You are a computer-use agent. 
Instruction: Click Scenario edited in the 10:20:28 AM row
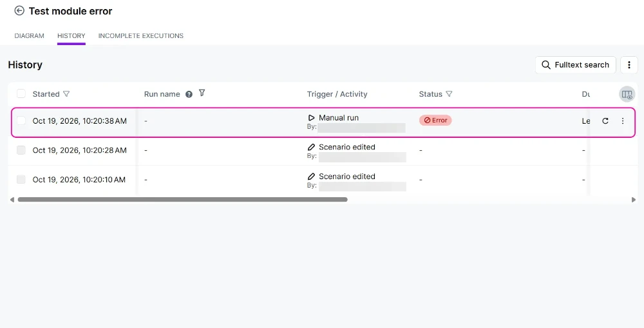coord(347,147)
